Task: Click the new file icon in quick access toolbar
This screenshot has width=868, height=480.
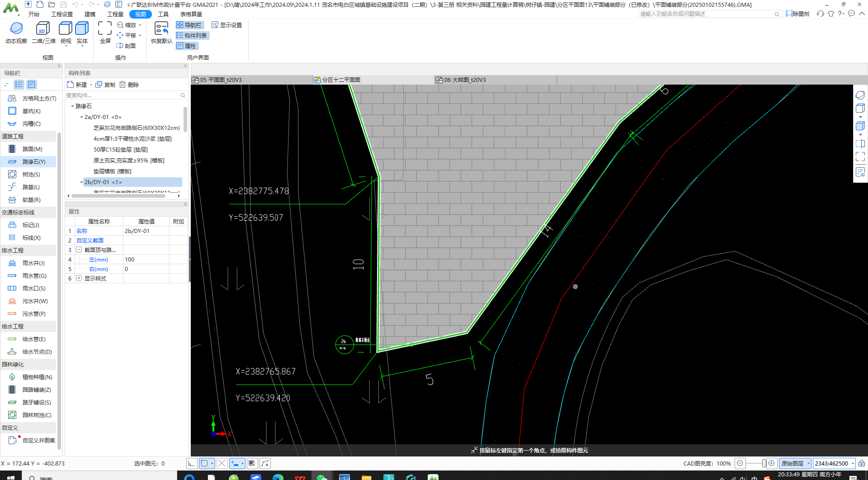Action: [40, 5]
